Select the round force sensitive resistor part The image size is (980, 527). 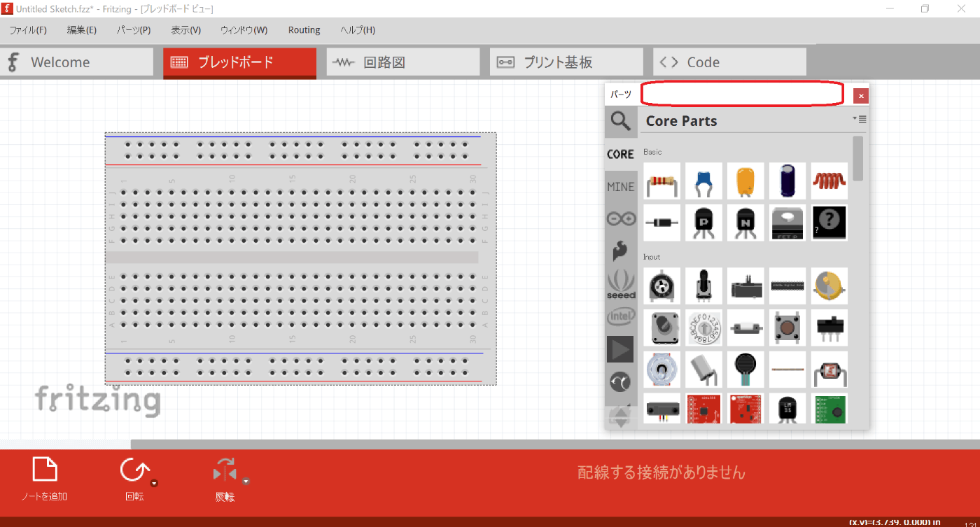click(x=745, y=370)
